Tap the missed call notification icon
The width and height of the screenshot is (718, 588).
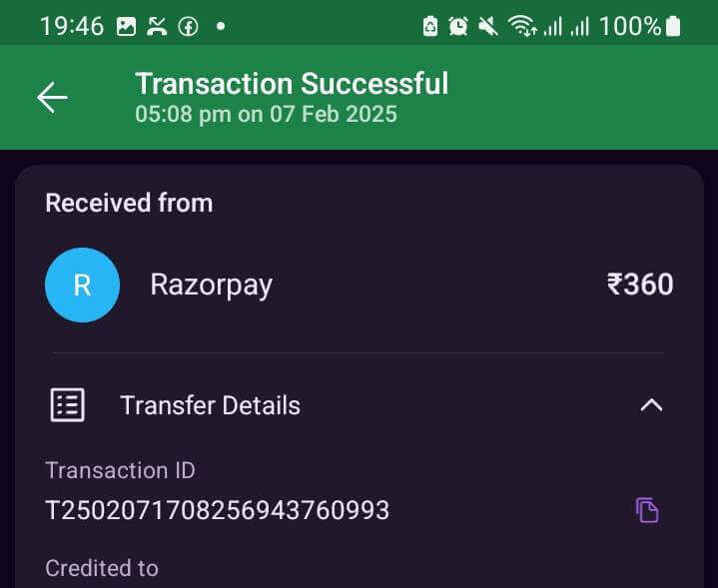(x=157, y=27)
